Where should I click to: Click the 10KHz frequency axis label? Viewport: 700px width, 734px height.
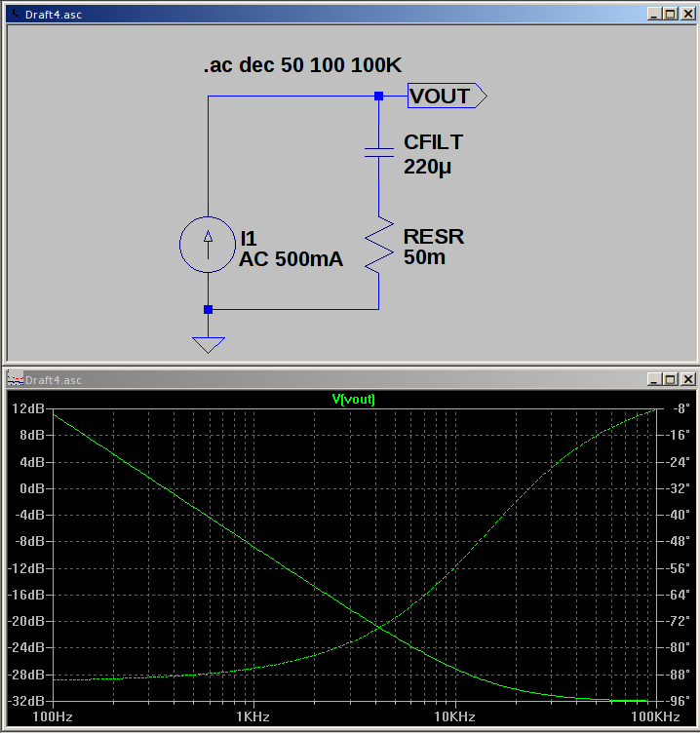point(454,716)
